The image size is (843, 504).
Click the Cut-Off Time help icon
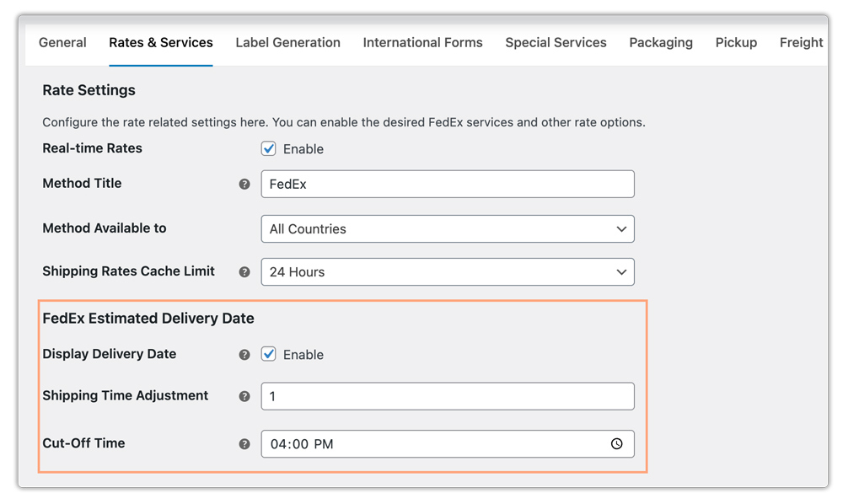pos(244,443)
